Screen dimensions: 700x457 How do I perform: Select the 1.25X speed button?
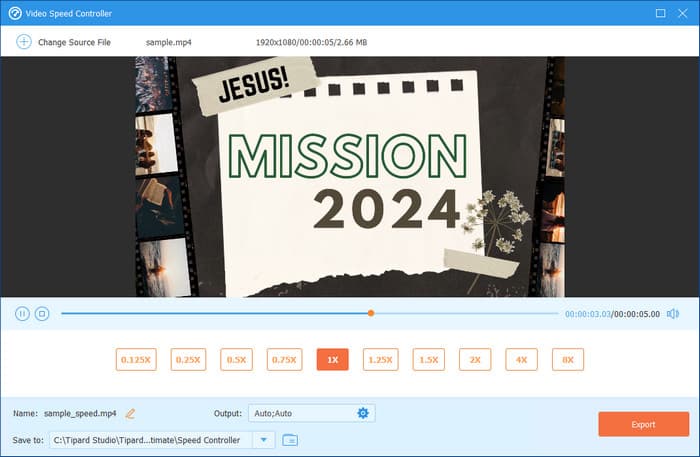pos(380,360)
